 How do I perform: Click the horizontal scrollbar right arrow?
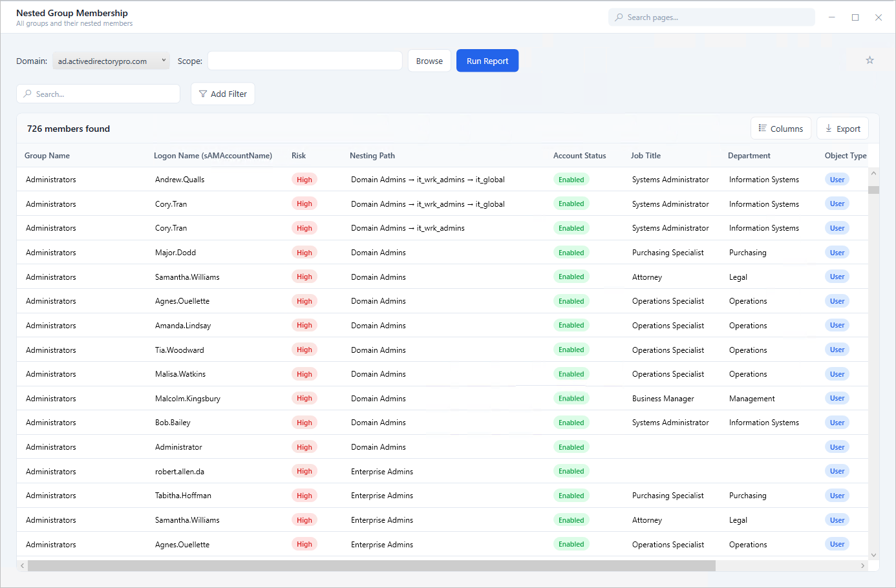[862, 566]
